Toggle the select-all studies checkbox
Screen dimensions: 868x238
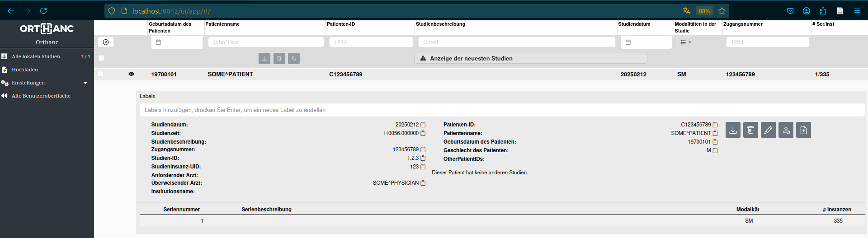tap(101, 58)
